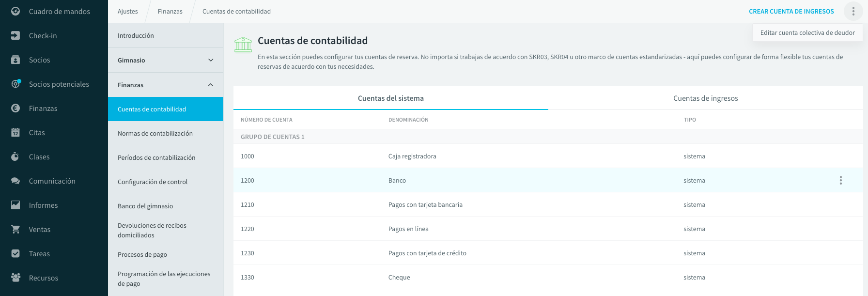Click the Citas calendar icon
Image resolution: width=868 pixels, height=296 pixels.
click(15, 132)
